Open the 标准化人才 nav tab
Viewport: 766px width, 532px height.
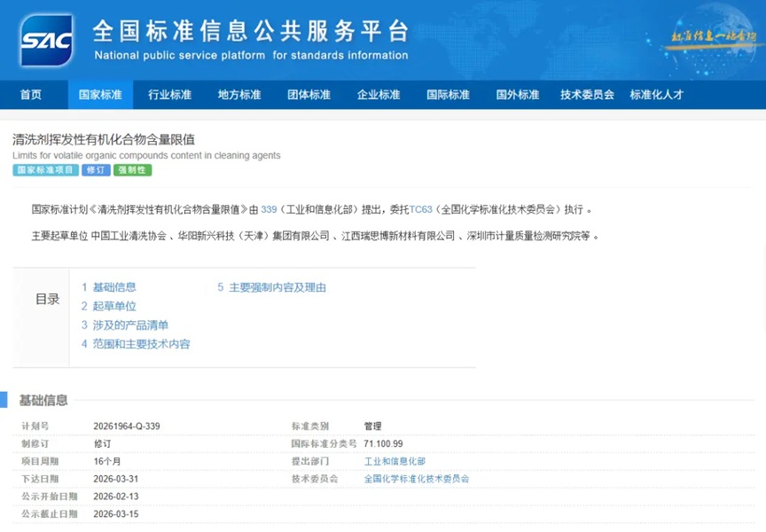(657, 95)
